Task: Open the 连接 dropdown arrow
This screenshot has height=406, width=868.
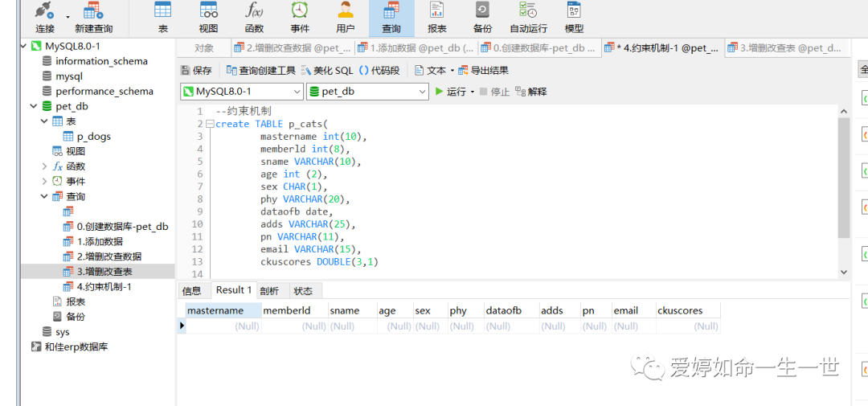Action: (x=68, y=17)
